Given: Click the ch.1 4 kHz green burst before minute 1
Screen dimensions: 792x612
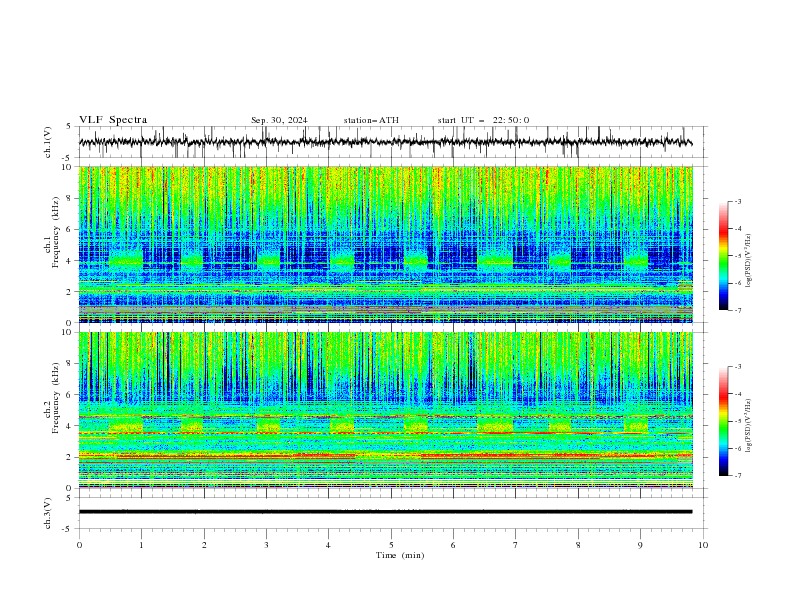Looking at the screenshot, I should pyautogui.click(x=126, y=260).
